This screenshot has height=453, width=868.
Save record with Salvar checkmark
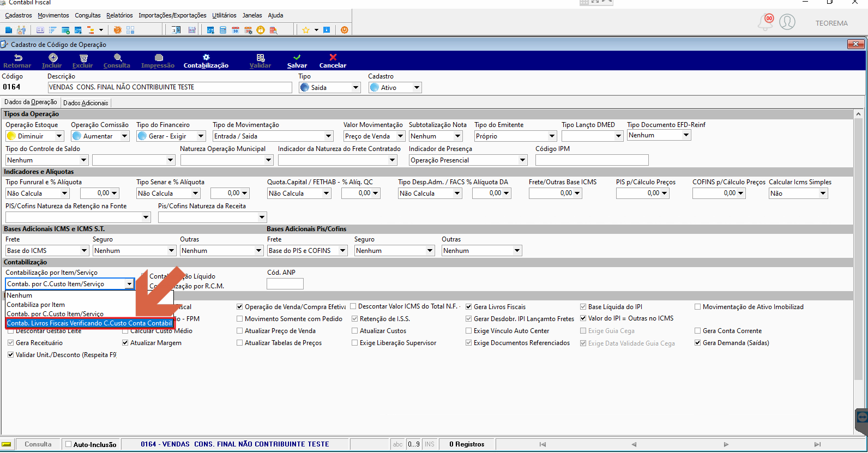pyautogui.click(x=297, y=57)
